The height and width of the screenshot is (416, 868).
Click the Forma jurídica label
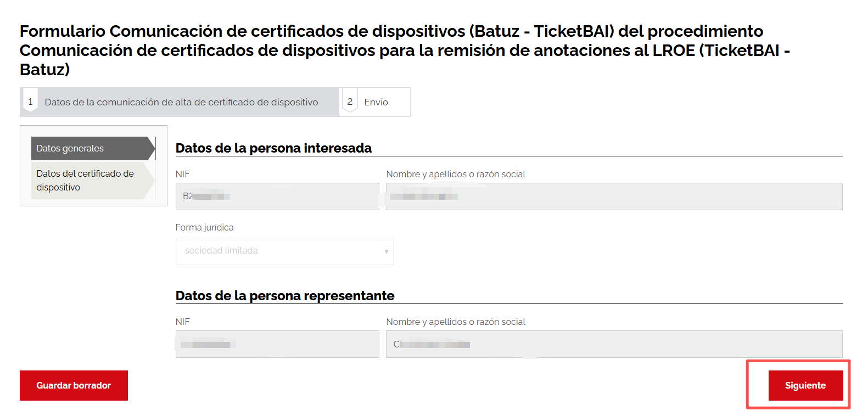tap(204, 227)
